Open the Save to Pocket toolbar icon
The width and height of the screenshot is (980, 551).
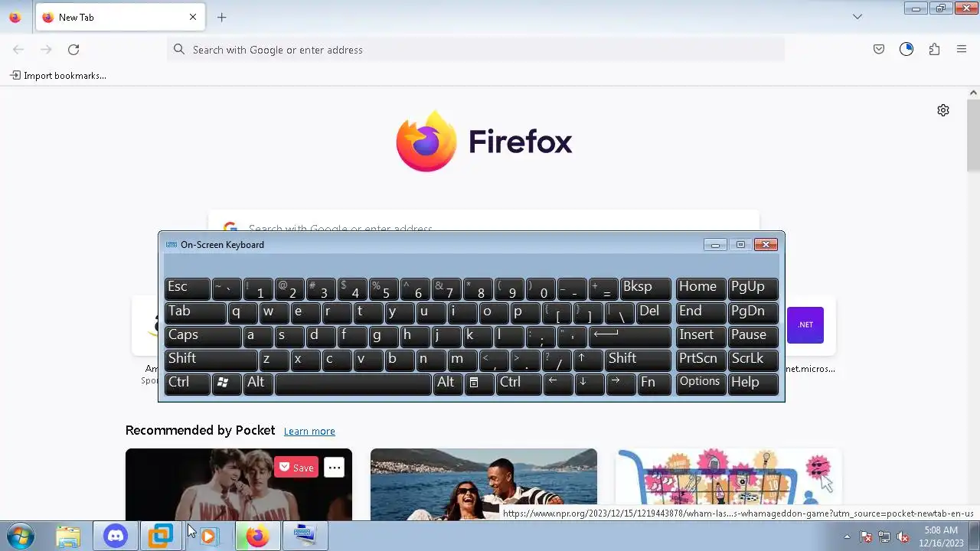click(879, 50)
